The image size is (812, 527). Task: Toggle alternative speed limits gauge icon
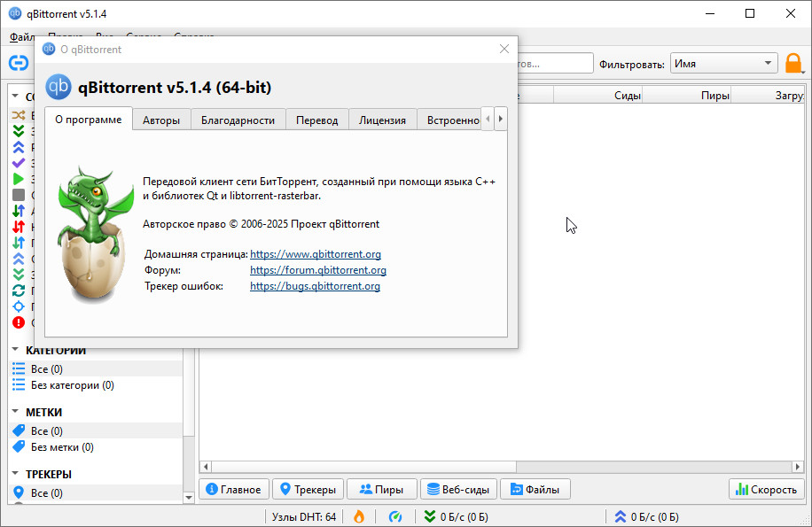(x=396, y=516)
